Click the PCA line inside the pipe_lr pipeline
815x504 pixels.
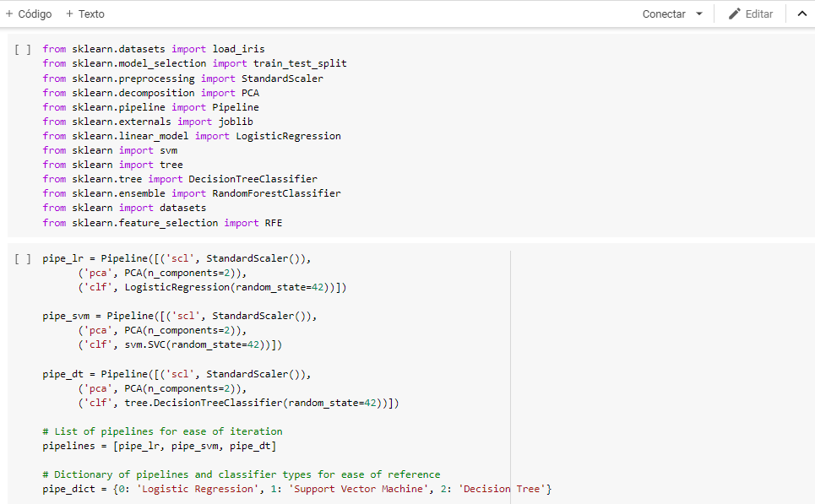(x=162, y=273)
